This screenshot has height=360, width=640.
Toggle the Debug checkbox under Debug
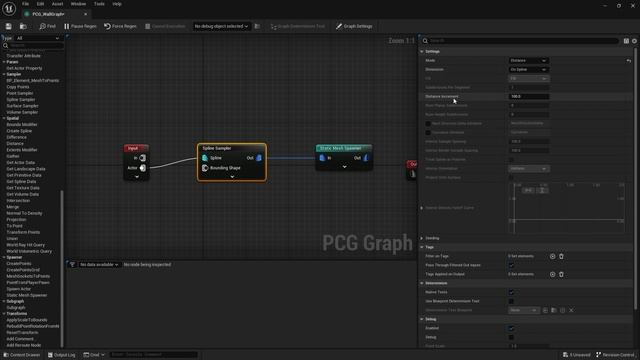511,337
